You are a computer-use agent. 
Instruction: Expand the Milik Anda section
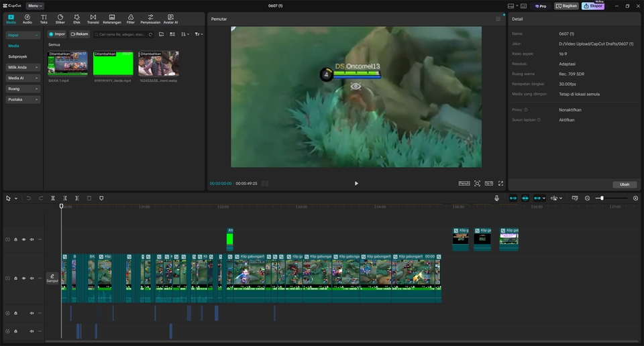(x=23, y=67)
